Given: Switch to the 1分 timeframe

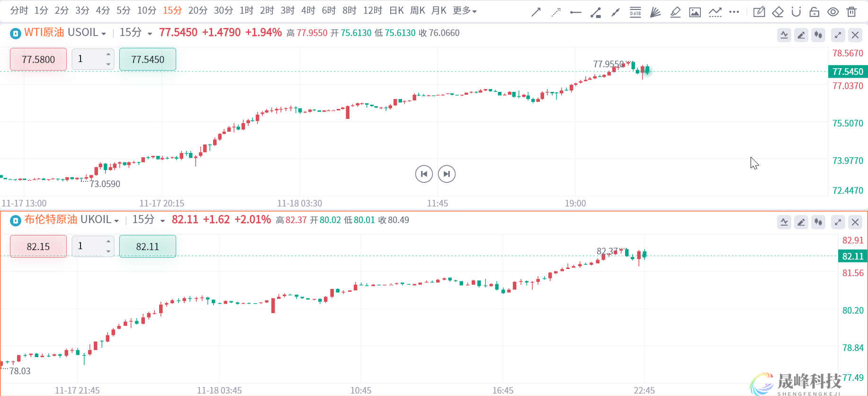Looking at the screenshot, I should pyautogui.click(x=41, y=10).
